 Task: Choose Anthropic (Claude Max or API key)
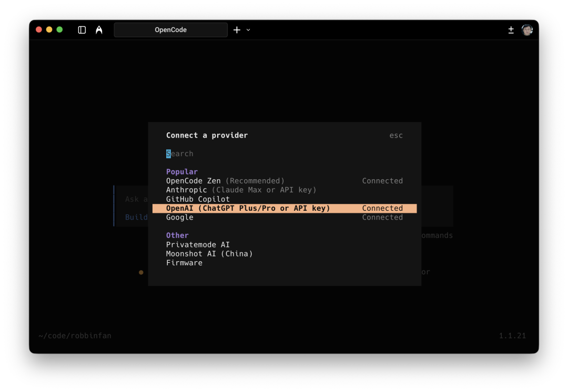coord(241,190)
